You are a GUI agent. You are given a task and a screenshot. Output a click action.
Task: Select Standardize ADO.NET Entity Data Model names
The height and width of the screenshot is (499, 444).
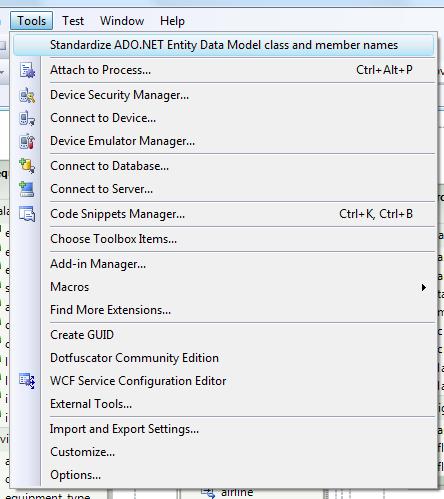pyautogui.click(x=224, y=45)
